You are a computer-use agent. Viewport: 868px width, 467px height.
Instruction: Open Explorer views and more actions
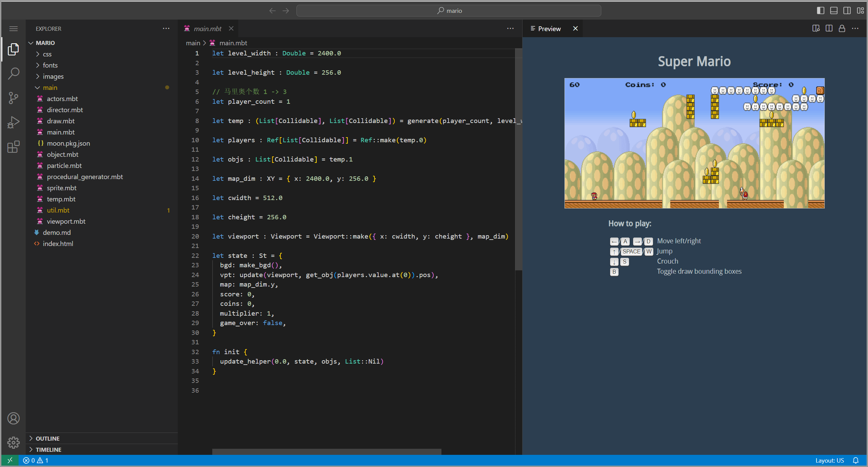point(166,29)
